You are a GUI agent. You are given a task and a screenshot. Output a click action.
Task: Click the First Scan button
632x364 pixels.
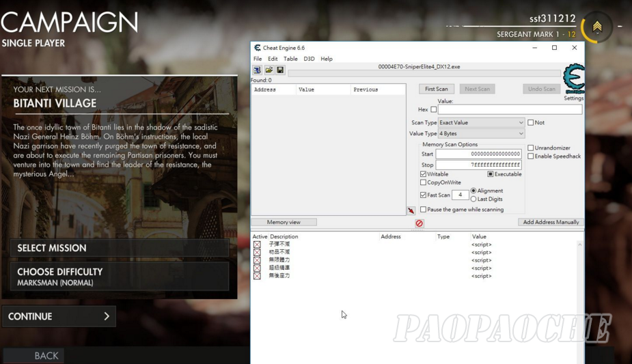point(437,89)
